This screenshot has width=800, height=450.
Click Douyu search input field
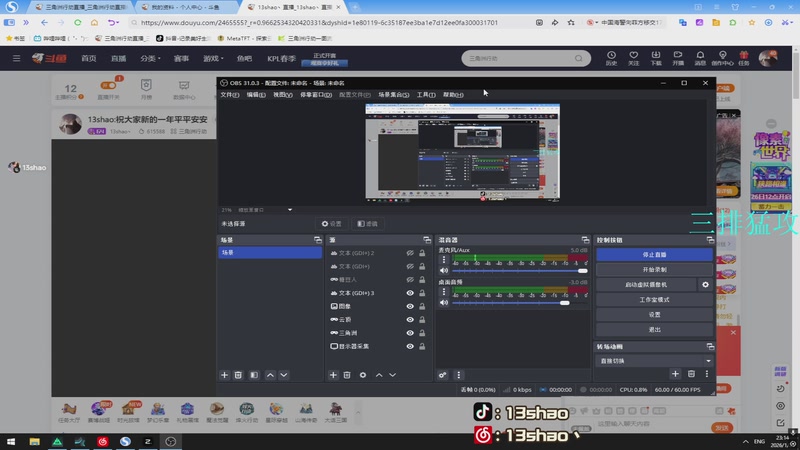tap(519, 58)
